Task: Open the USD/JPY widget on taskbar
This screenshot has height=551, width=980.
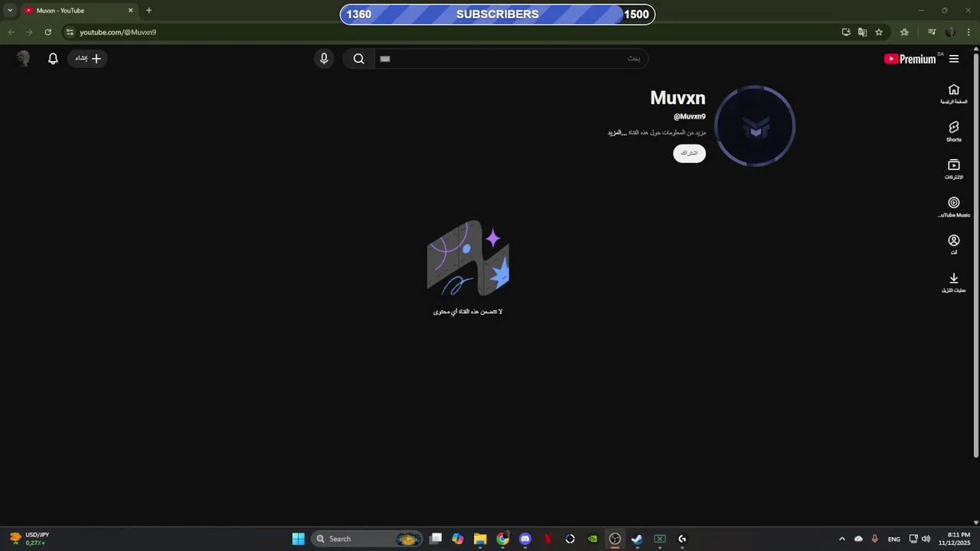Action: click(x=29, y=539)
